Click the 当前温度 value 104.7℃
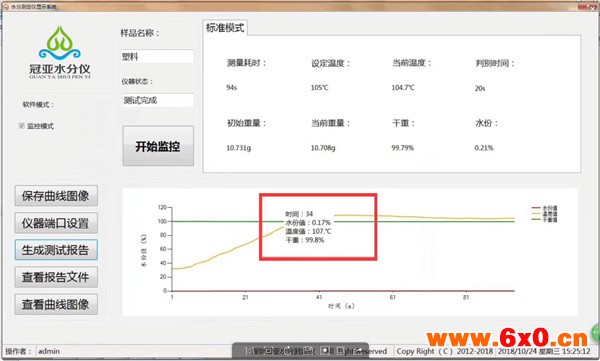Image resolution: width=600 pixels, height=361 pixels. (x=403, y=88)
